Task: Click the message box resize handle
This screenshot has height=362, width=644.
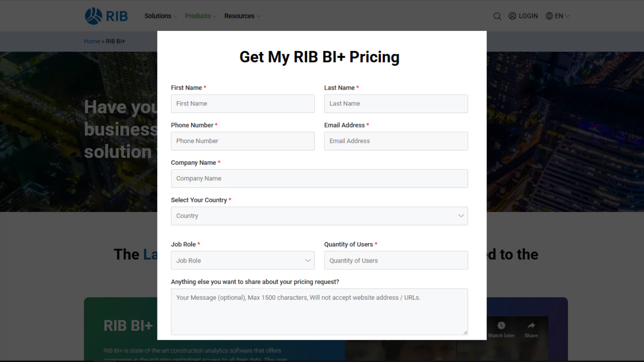Action: pos(465,332)
